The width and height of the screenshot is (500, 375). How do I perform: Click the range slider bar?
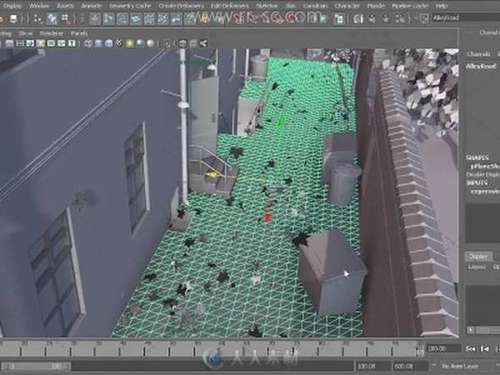click(x=37, y=366)
